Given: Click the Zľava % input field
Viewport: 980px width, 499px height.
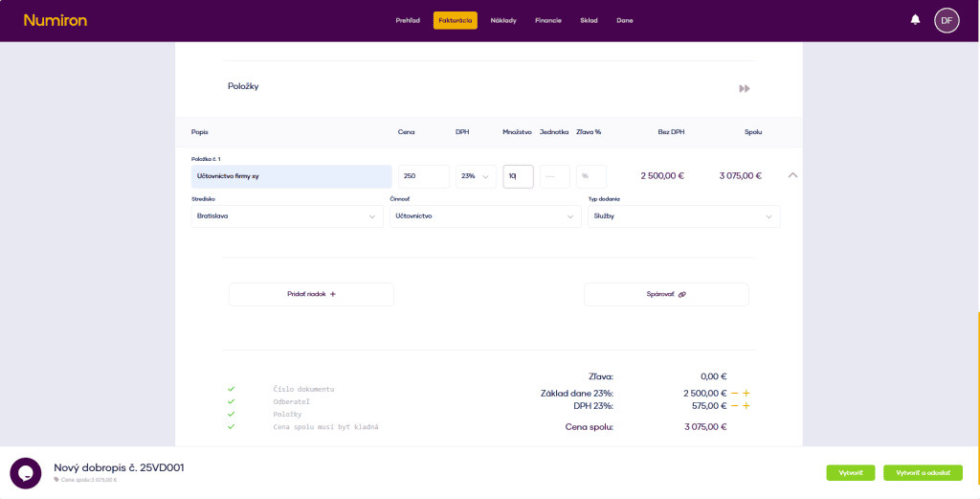Looking at the screenshot, I should click(590, 176).
